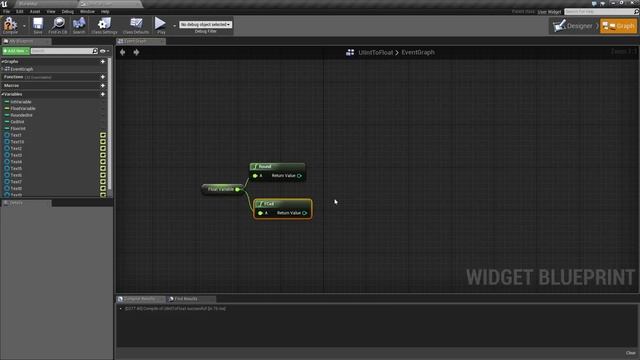Toggle the eye icon for Text5
640x360 pixels.
click(103, 169)
